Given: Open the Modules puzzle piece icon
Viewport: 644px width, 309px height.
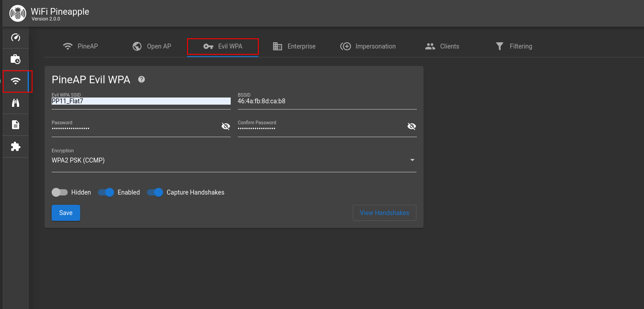Looking at the screenshot, I should [16, 146].
